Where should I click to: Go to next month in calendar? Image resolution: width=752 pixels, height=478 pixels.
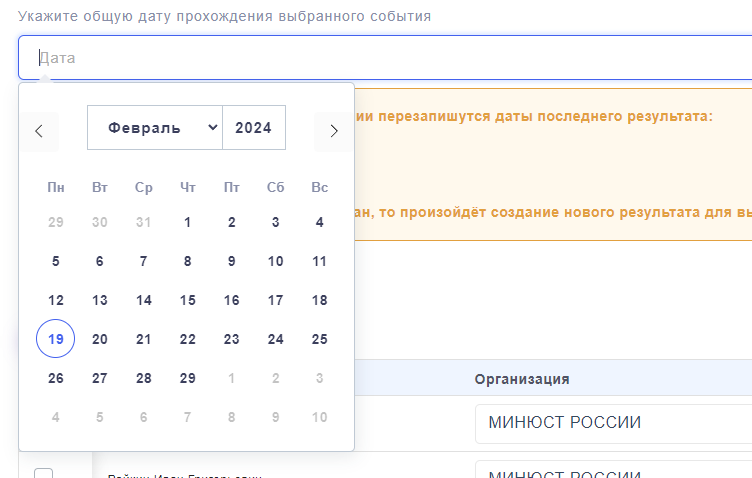[x=333, y=130]
